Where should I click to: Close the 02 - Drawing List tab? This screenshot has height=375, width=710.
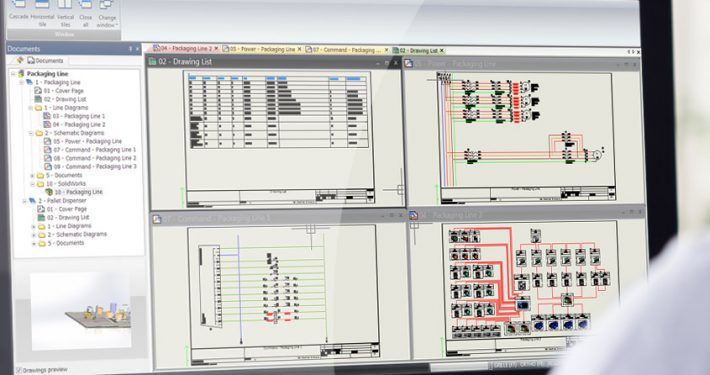442,51
